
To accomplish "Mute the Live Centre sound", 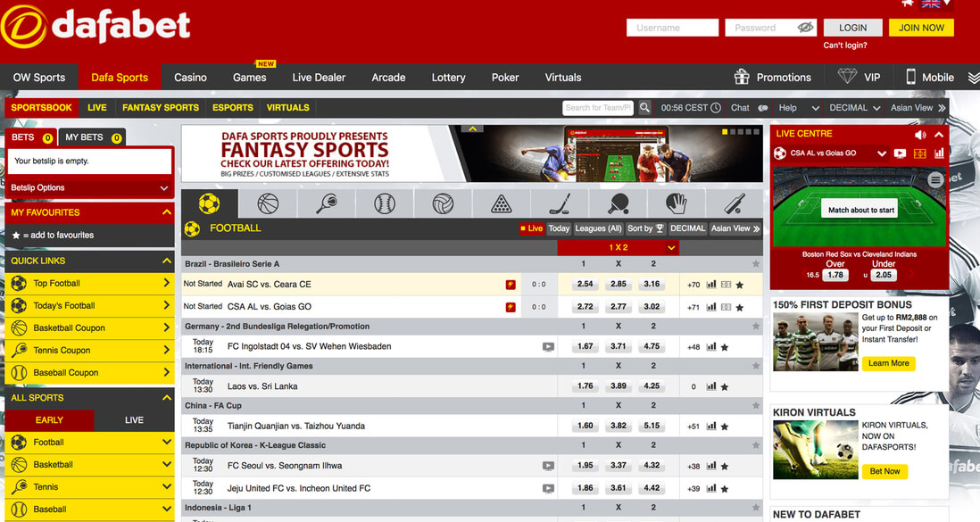I will 920,135.
